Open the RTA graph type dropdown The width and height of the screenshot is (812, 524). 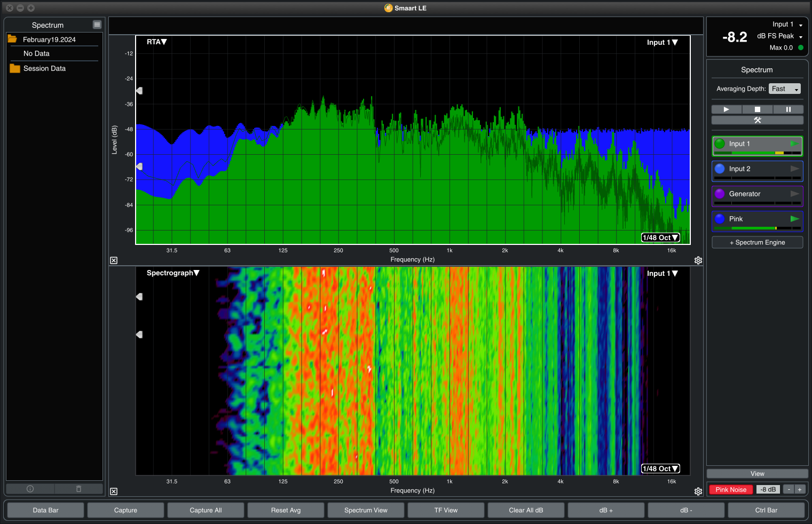click(x=156, y=42)
